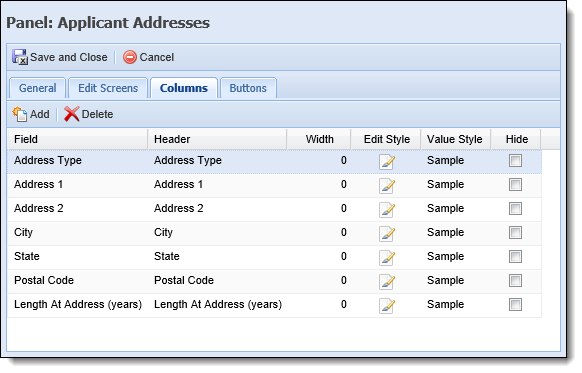This screenshot has height=373, width=582.
Task: Select the State field cell
Action: coord(77,256)
